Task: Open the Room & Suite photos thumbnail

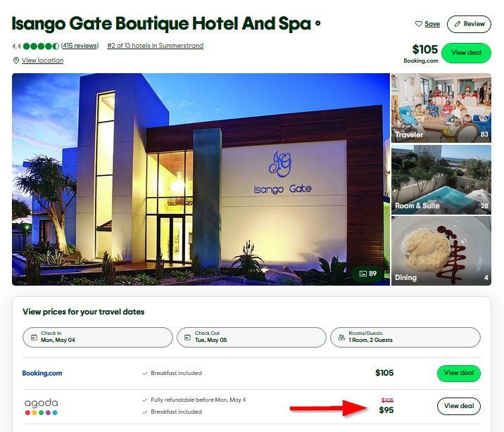Action: [441, 179]
